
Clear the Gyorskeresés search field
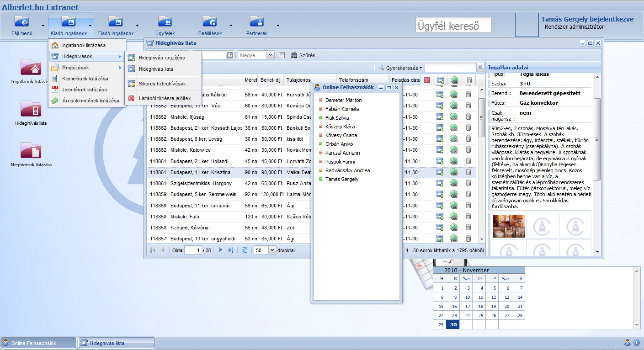pos(480,68)
